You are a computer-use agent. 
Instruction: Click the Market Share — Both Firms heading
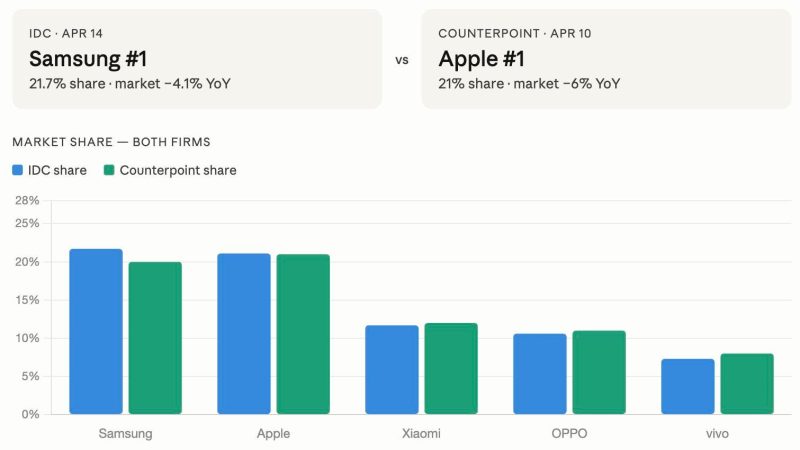tap(111, 142)
